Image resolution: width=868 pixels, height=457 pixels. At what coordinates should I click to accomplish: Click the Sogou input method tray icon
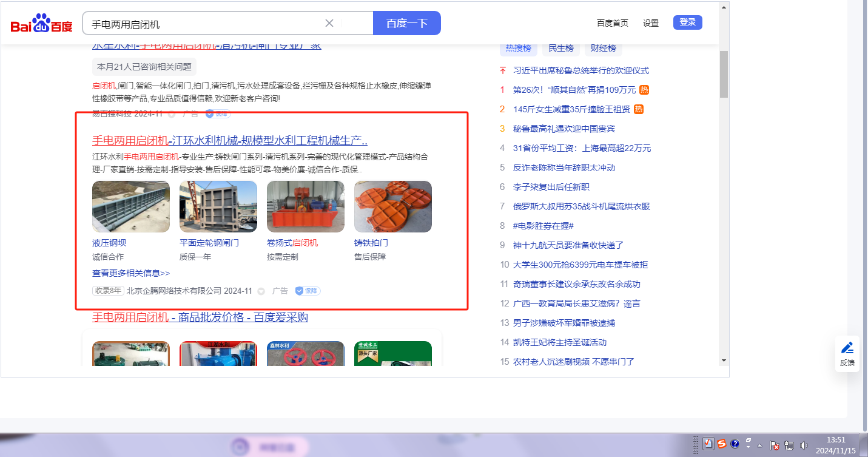tap(721, 444)
